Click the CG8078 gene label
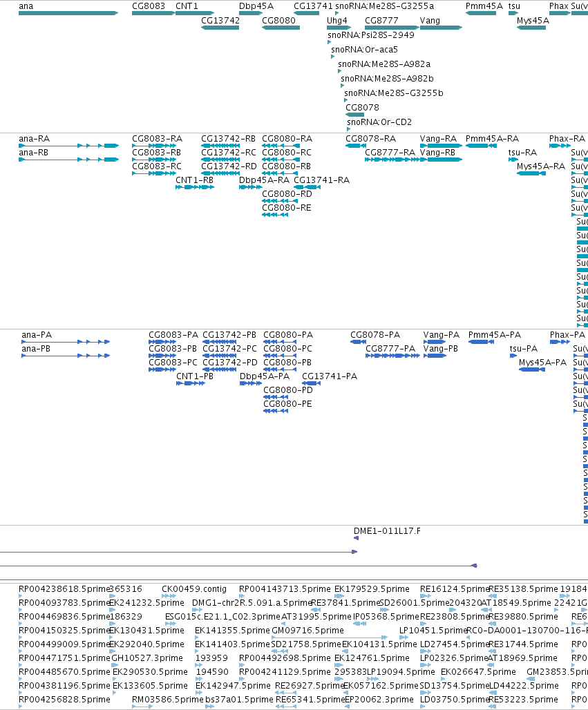The image size is (588, 710). [x=362, y=108]
